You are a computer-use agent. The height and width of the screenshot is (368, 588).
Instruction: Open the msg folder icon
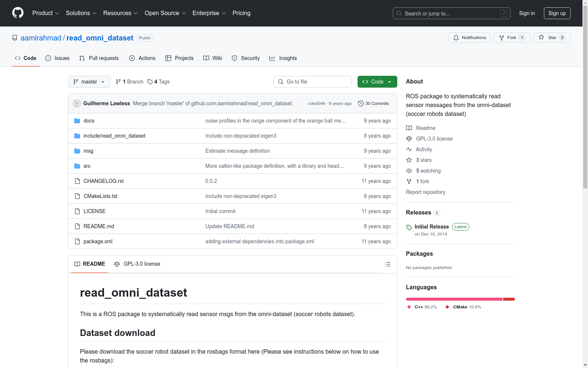[x=77, y=151]
